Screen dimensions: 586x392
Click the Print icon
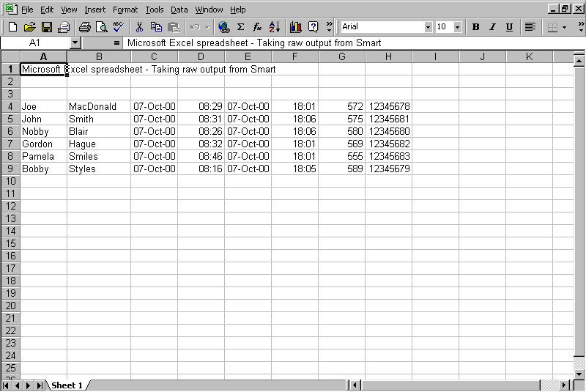point(84,27)
